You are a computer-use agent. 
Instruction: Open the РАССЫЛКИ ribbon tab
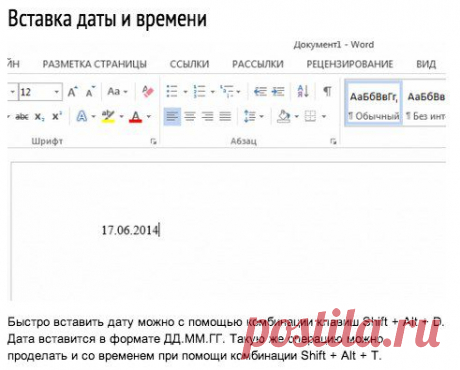[258, 64]
